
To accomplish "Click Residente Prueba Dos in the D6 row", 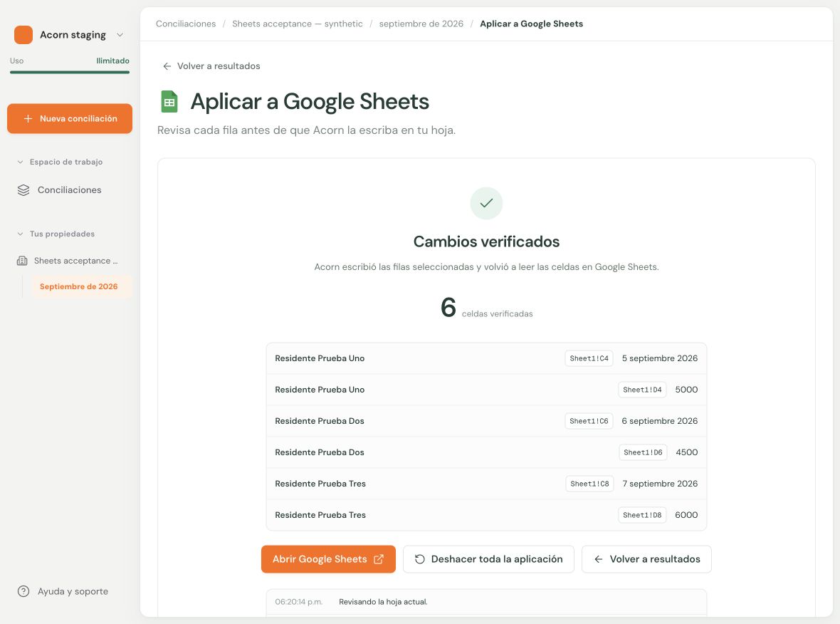I will click(x=320, y=452).
